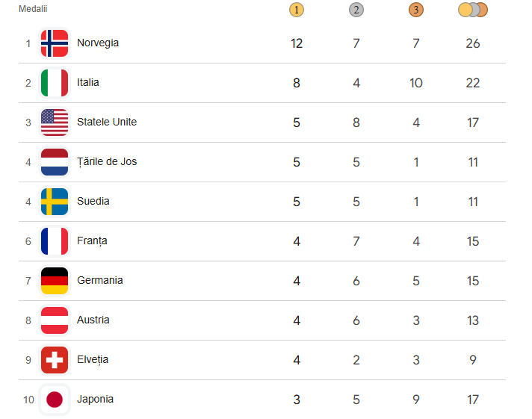Click the Medalii heading label
This screenshot has height=419, width=532.
click(x=31, y=8)
